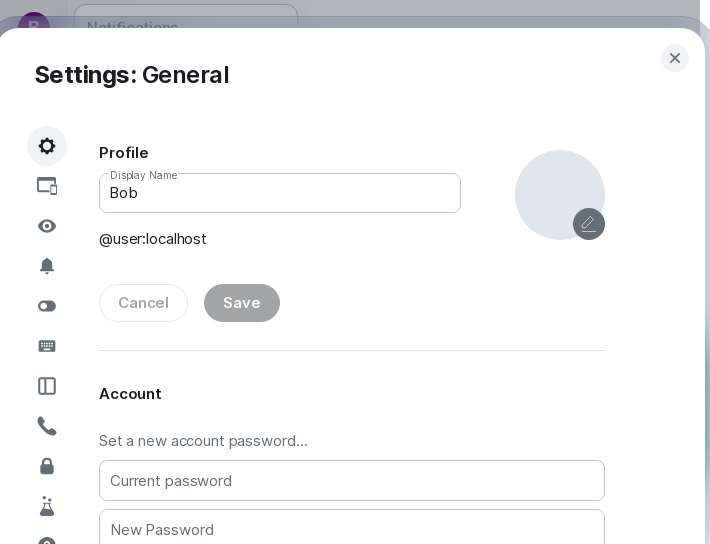Close the Settings dialog
Image resolution: width=710 pixels, height=544 pixels.
coord(675,58)
